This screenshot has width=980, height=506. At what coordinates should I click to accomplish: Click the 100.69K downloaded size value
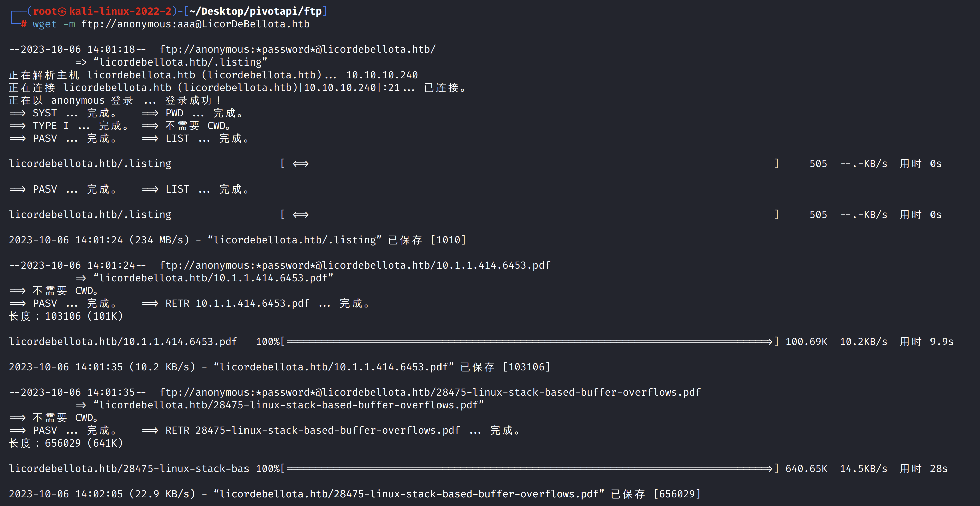pyautogui.click(x=806, y=342)
